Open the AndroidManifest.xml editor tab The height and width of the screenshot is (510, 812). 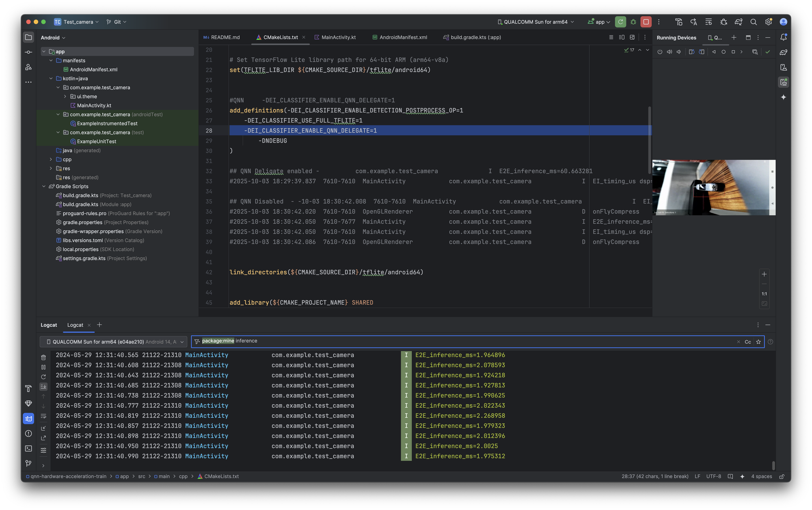[403, 37]
